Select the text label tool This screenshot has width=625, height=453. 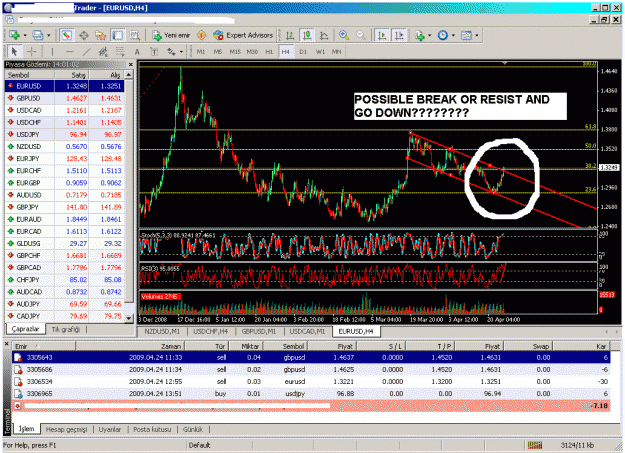point(154,51)
